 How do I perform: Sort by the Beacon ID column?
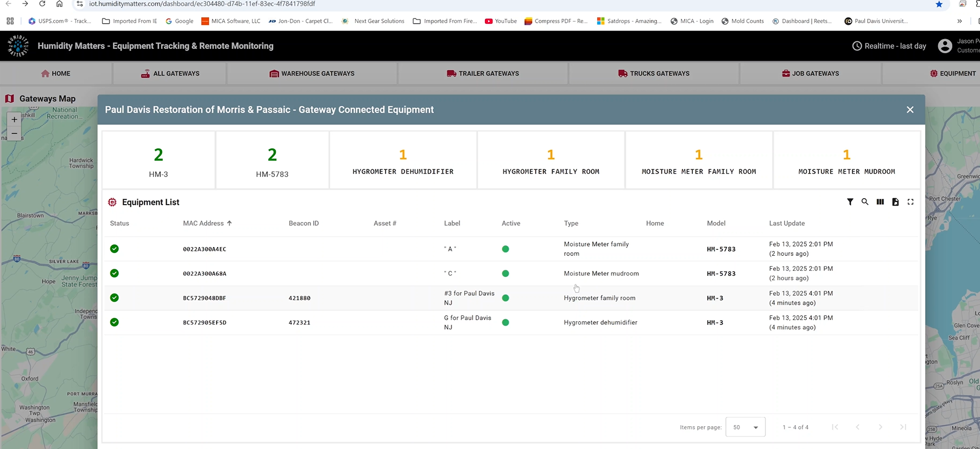304,223
